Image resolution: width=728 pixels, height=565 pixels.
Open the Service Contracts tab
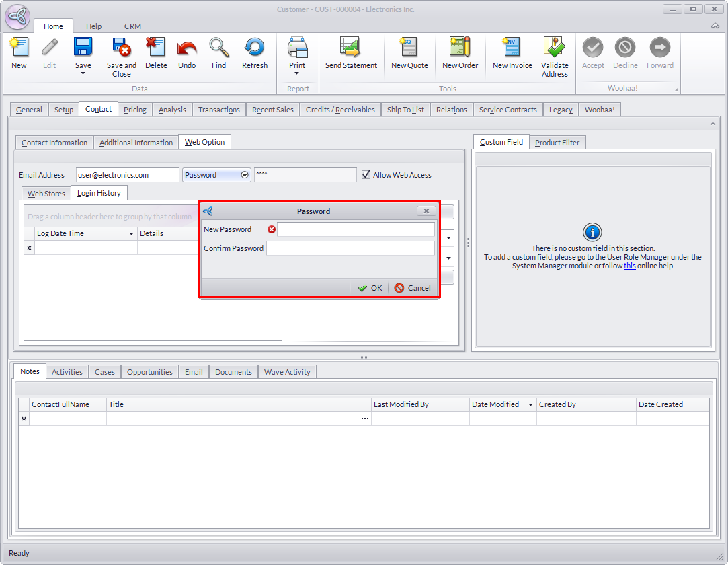pos(508,110)
